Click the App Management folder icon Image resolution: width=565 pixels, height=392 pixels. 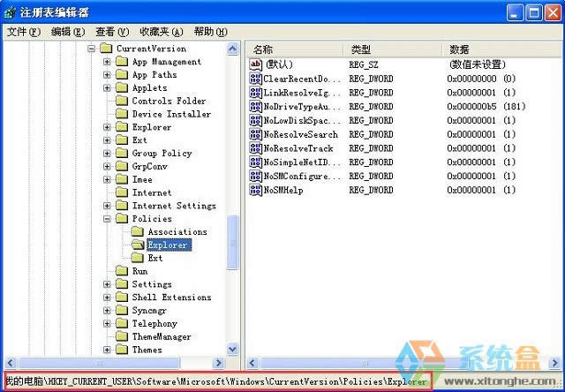122,62
